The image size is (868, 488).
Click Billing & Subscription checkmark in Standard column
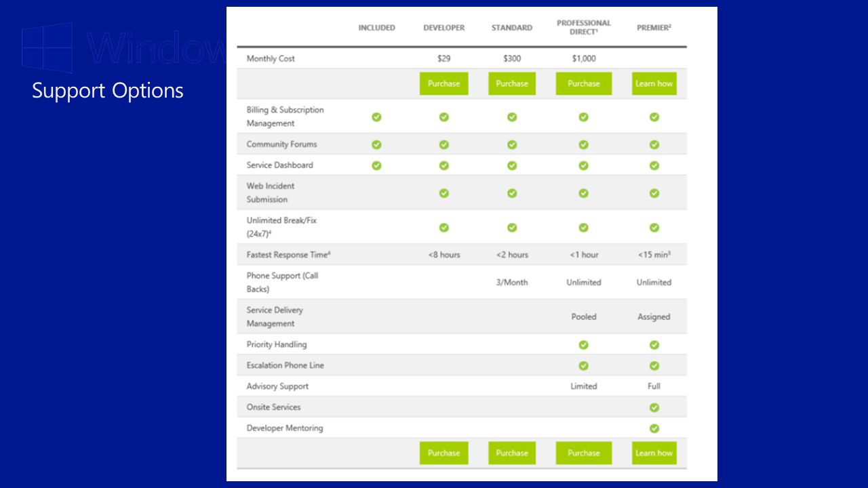(x=512, y=117)
